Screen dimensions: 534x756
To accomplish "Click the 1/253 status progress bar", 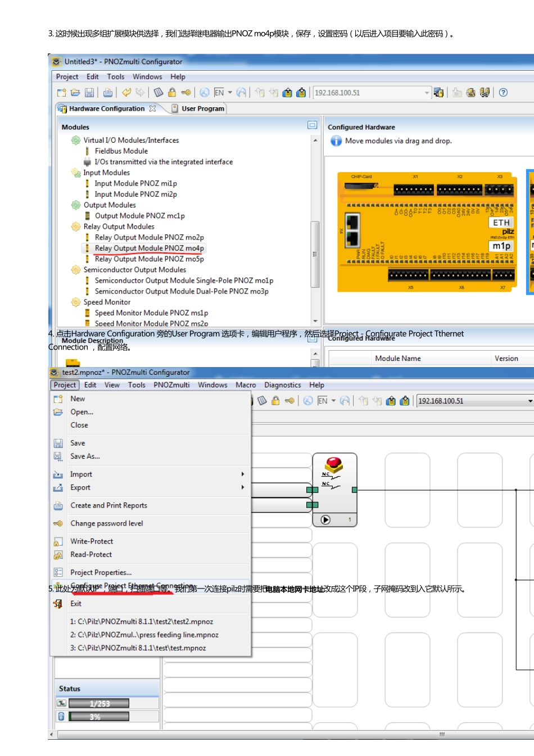I will [x=99, y=703].
